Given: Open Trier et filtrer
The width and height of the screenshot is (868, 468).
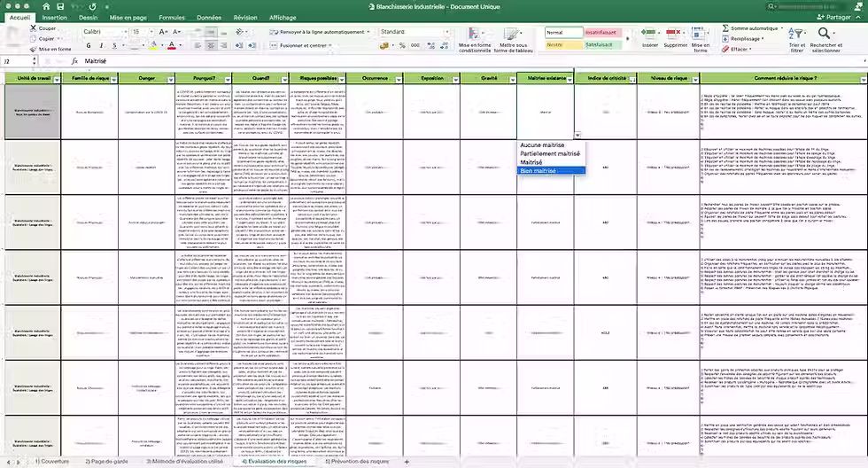Looking at the screenshot, I should click(796, 40).
